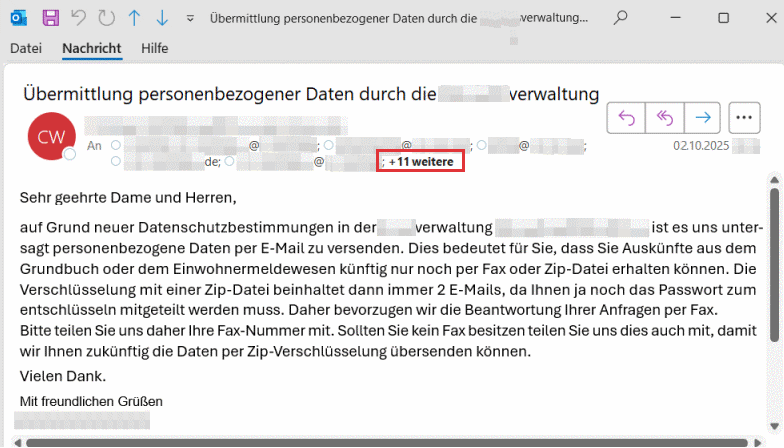Click the Redo arrow icon
The image size is (784, 448).
tap(106, 18)
